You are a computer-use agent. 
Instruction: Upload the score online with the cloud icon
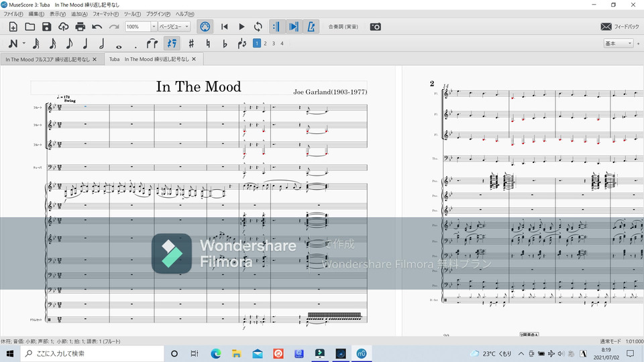coord(63,27)
